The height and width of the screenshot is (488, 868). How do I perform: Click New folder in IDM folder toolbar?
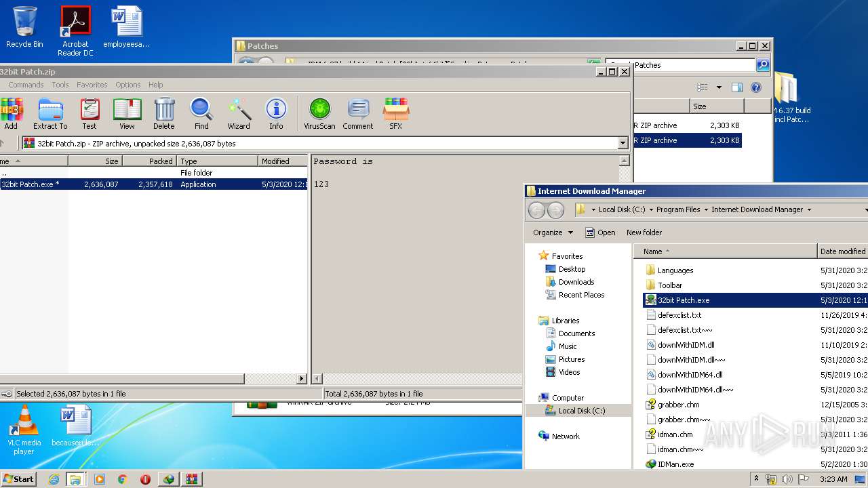(x=644, y=232)
